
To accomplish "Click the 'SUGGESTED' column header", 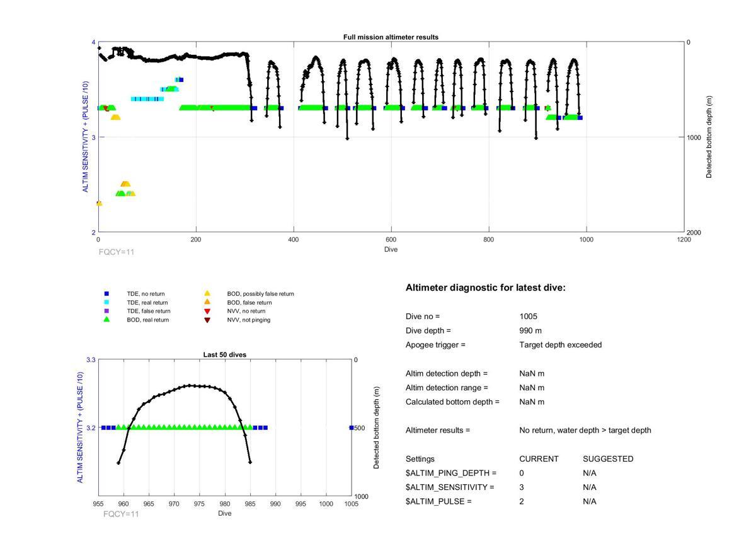I will pyautogui.click(x=608, y=459).
